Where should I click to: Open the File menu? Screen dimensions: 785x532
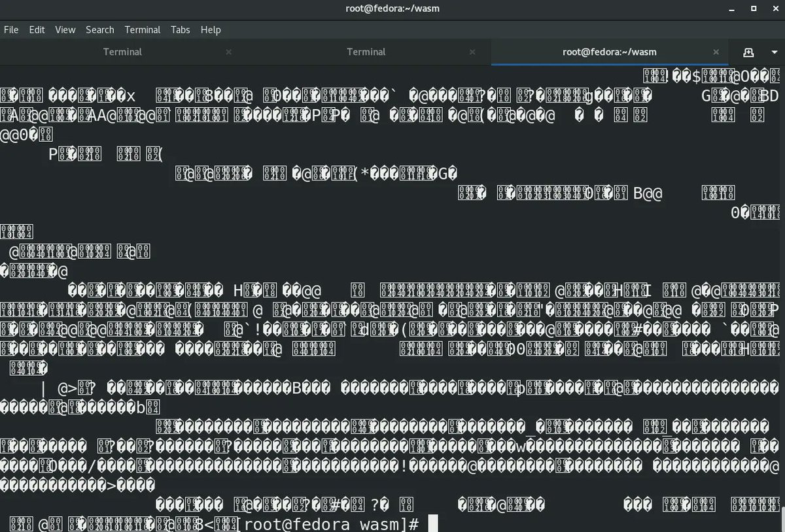click(11, 29)
